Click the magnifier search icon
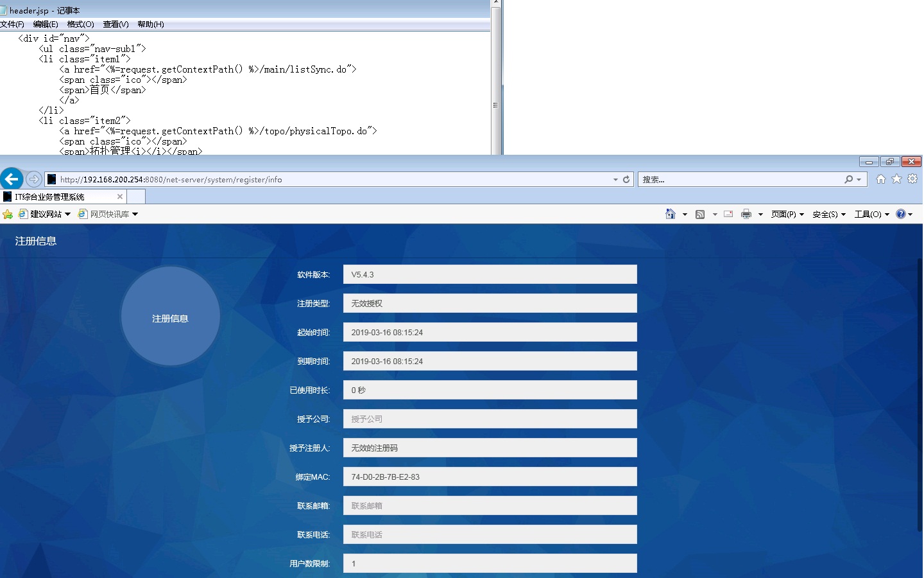The width and height of the screenshot is (924, 578). 848,180
